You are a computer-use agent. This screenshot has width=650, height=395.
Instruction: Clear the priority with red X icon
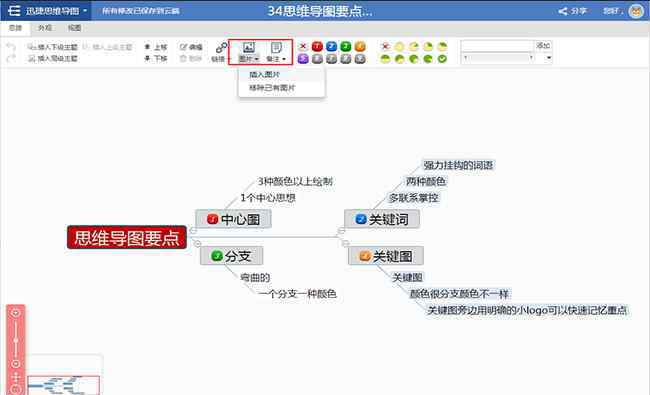point(303,46)
